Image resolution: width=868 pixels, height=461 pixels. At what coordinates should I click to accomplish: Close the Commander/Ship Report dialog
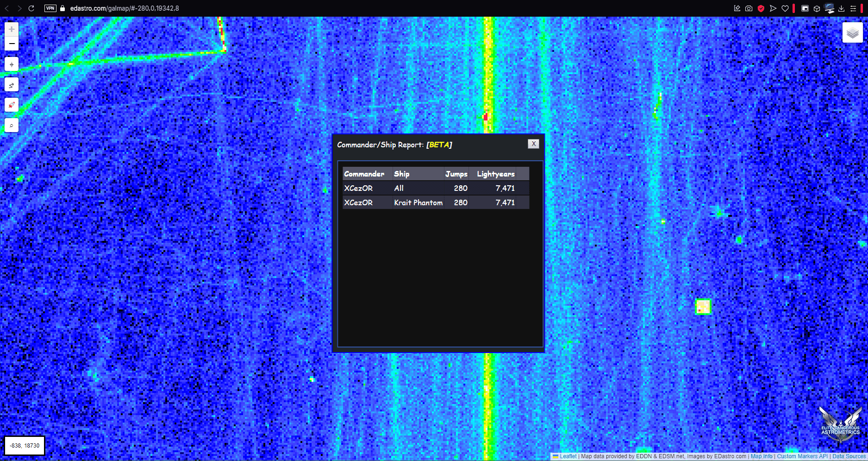click(533, 144)
